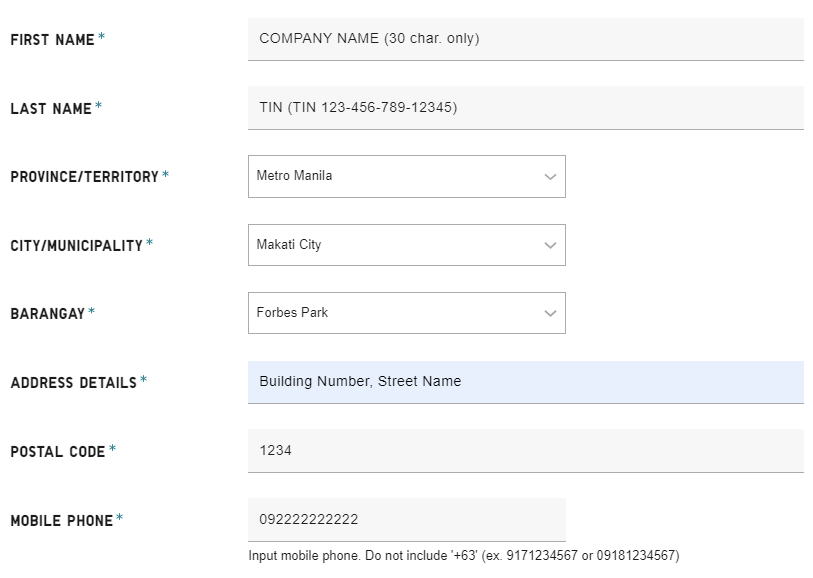813x578 pixels.
Task: Click the LAST NAME label
Action: point(51,108)
